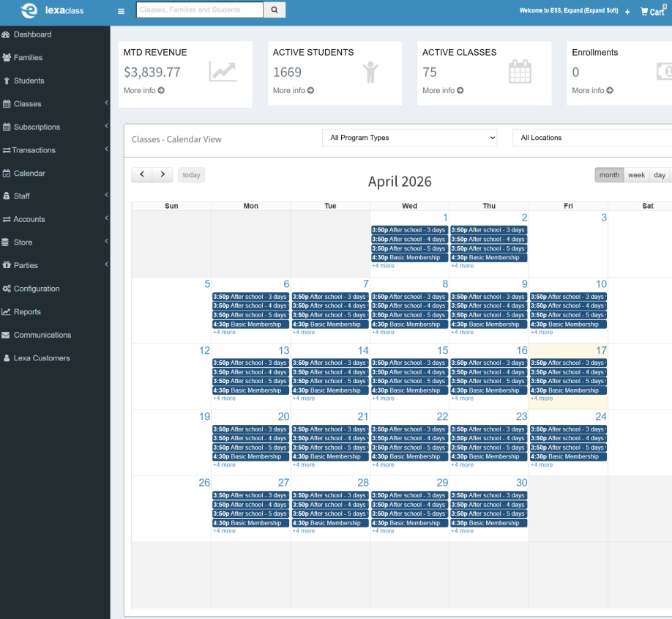Image resolution: width=672 pixels, height=619 pixels.
Task: Expand the Accounts submenu chevron
Action: click(106, 218)
